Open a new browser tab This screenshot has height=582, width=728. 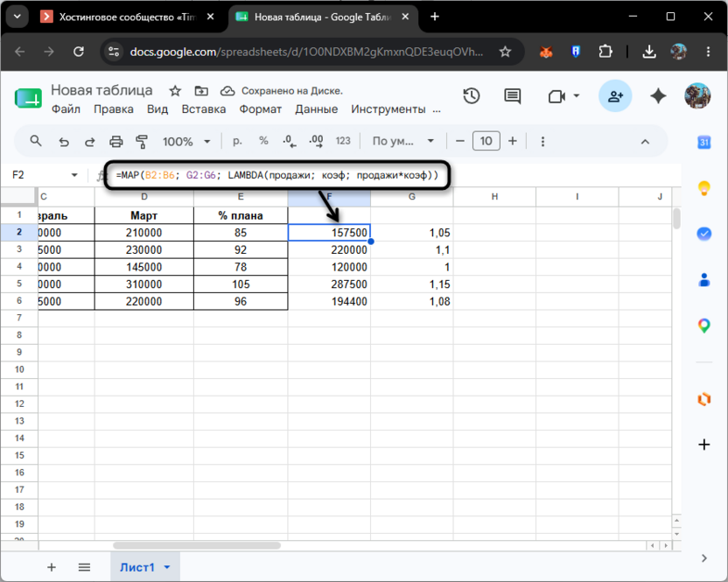(x=435, y=17)
